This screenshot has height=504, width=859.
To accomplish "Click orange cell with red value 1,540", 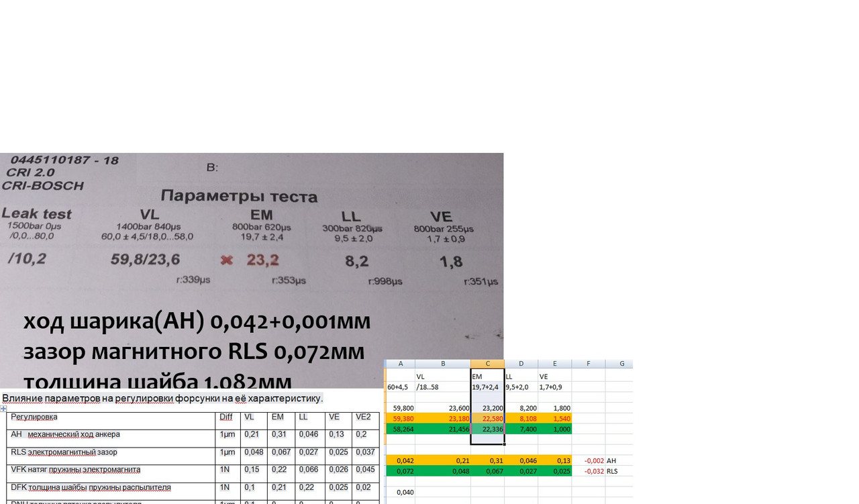I will (x=555, y=418).
